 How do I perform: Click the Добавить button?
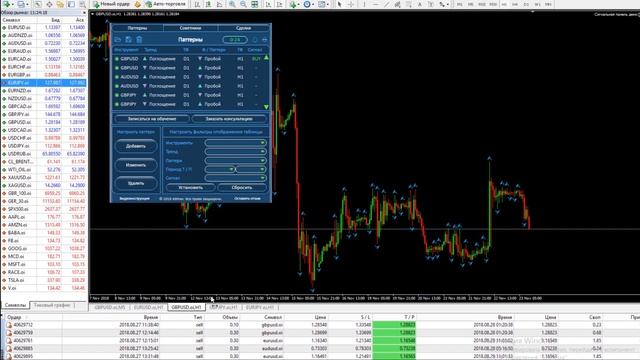pos(136,146)
